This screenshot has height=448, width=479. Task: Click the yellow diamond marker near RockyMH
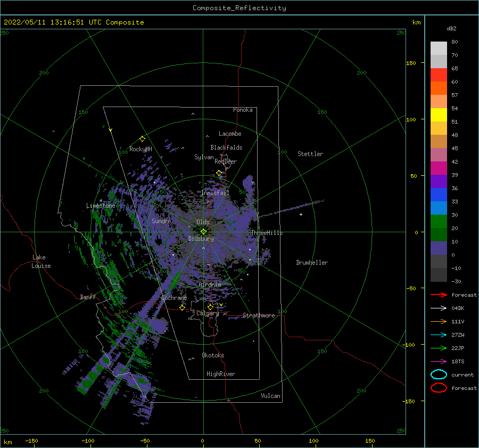click(x=142, y=139)
